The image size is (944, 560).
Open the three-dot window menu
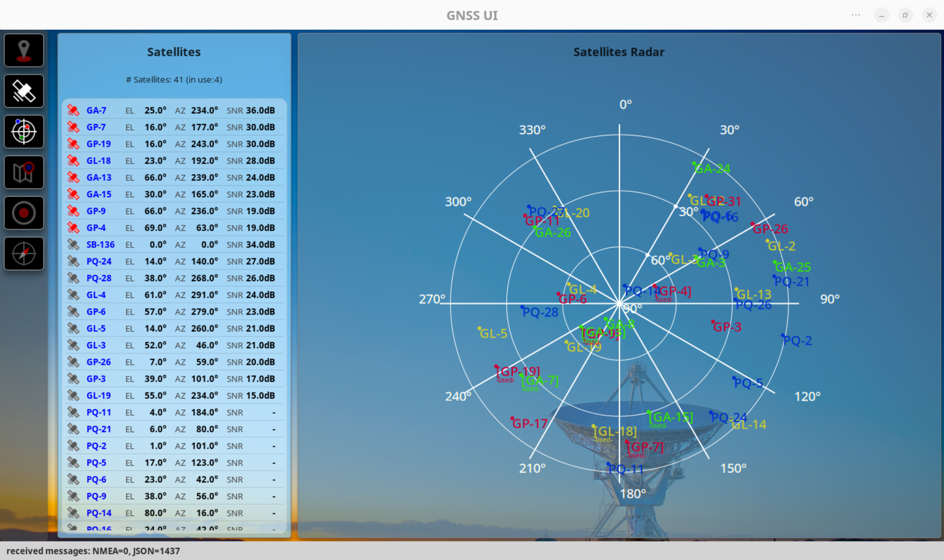click(855, 15)
